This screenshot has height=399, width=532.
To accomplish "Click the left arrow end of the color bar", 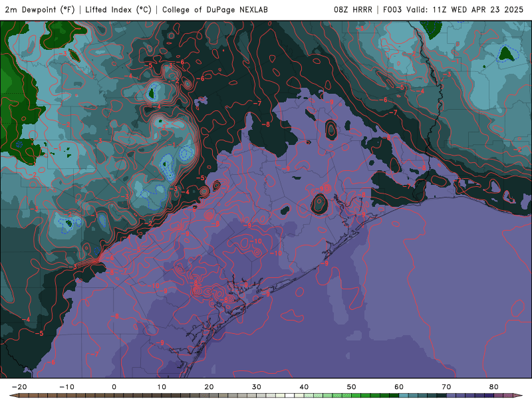I will [x=14, y=396].
